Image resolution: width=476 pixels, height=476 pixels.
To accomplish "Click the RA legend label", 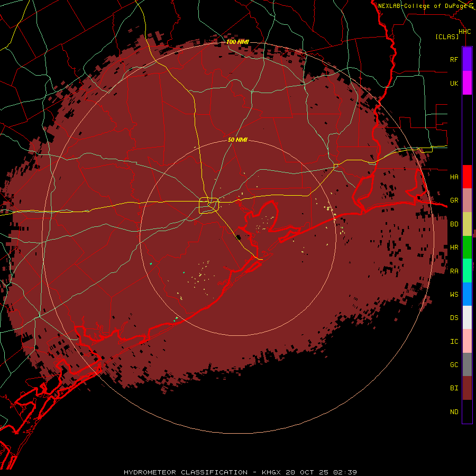I will point(454,271).
